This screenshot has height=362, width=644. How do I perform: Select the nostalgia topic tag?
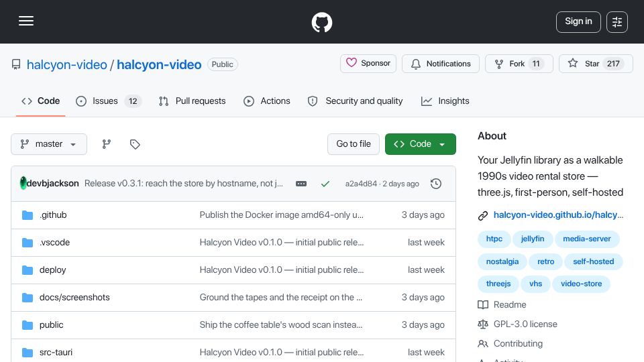click(502, 261)
